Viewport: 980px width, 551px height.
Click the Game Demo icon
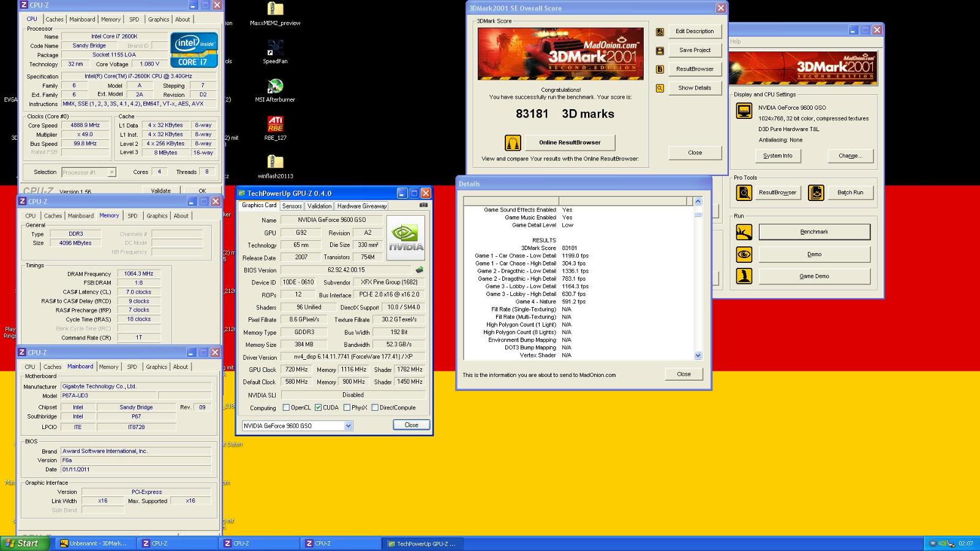click(744, 276)
